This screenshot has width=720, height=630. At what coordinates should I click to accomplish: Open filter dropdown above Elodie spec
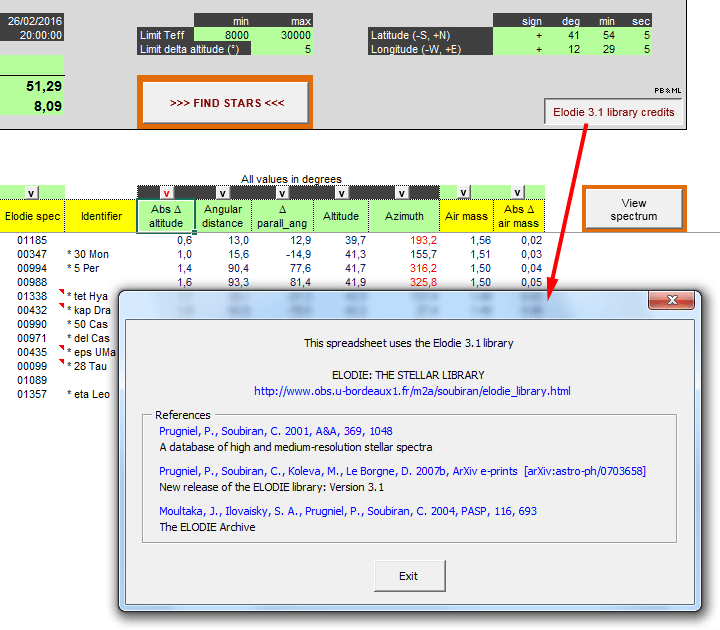31,193
